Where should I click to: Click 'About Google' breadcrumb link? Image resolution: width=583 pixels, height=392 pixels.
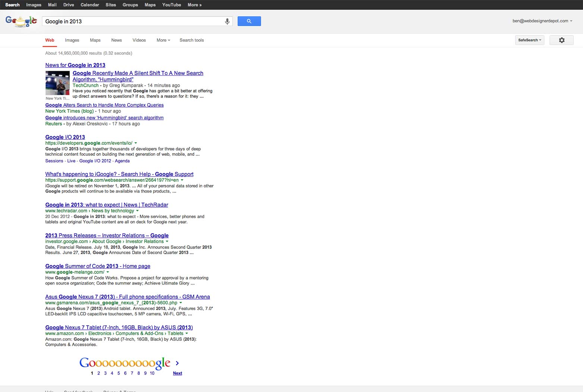107,241
